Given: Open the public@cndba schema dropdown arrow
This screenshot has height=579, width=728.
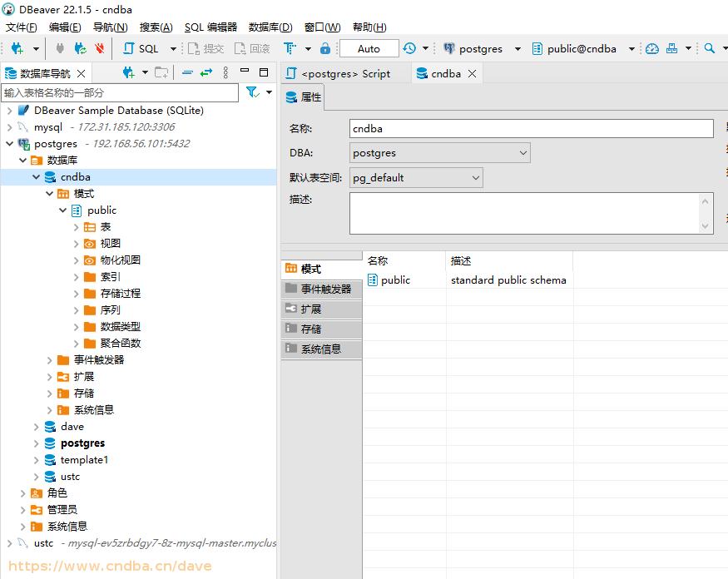Looking at the screenshot, I should pos(631,48).
